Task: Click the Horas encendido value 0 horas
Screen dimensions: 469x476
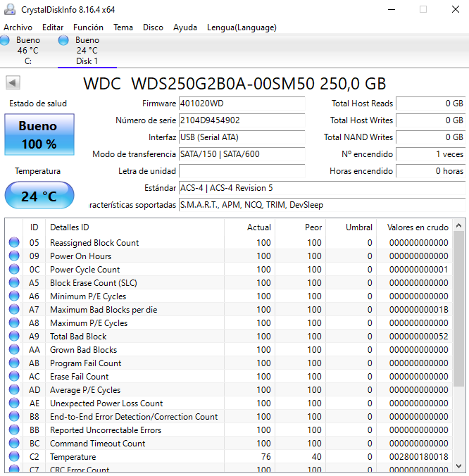Action: (x=430, y=171)
